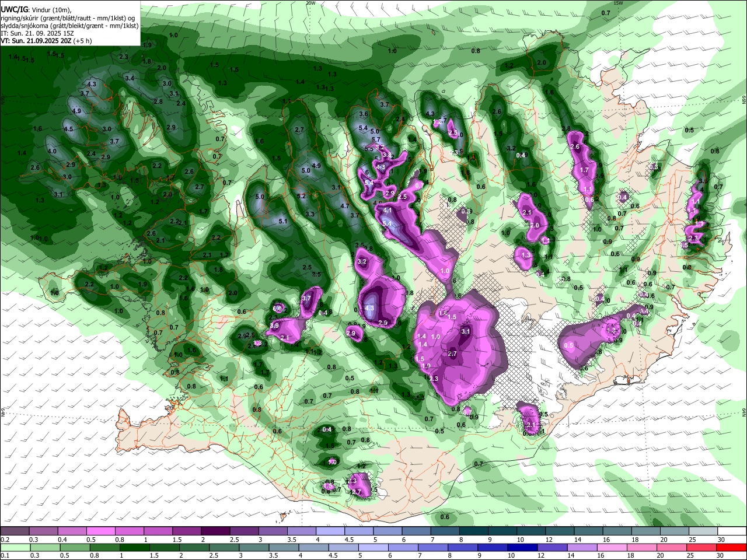Click the 5.1 precipitation value on the map
This screenshot has width=747, height=560.
(283, 221)
